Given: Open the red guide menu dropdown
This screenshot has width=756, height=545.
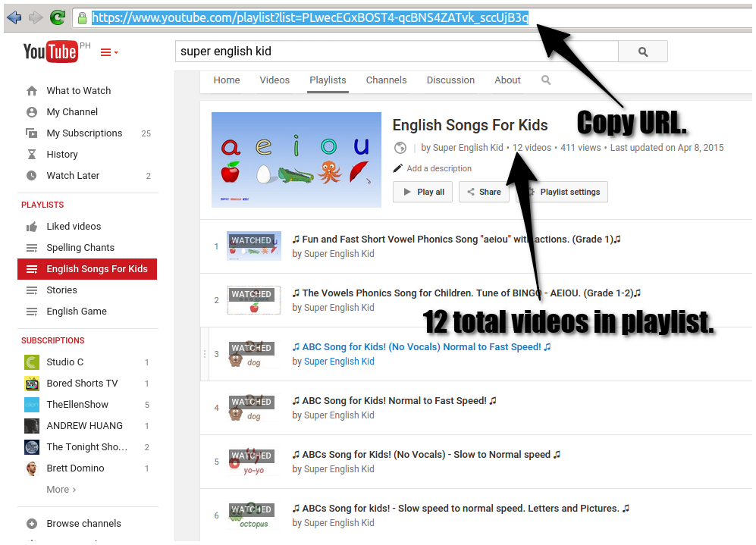Looking at the screenshot, I should click(109, 52).
